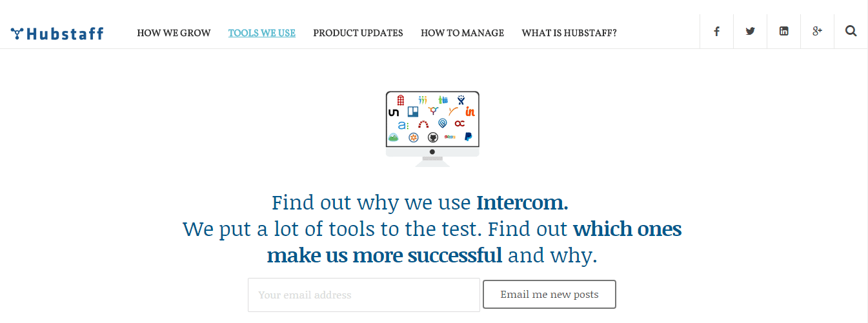This screenshot has width=868, height=323.
Task: Click the PayPal icon on the monitor
Action: pyautogui.click(x=468, y=137)
